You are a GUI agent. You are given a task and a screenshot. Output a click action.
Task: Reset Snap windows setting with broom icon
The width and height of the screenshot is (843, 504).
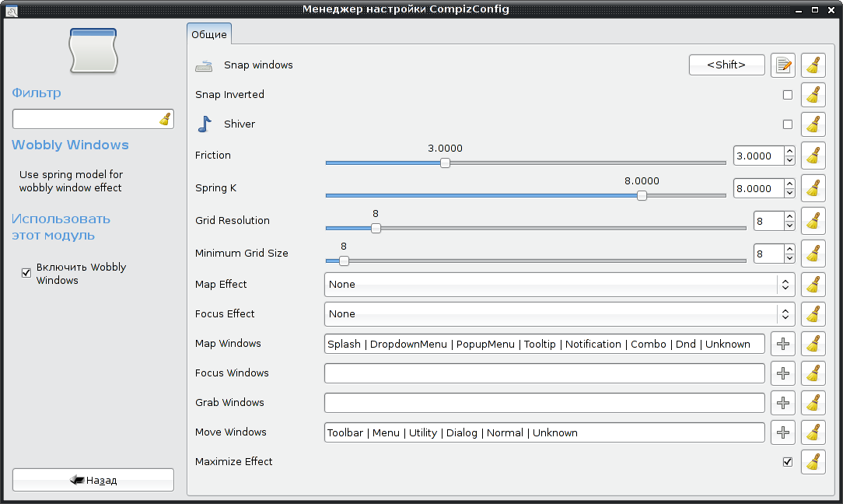[813, 65]
